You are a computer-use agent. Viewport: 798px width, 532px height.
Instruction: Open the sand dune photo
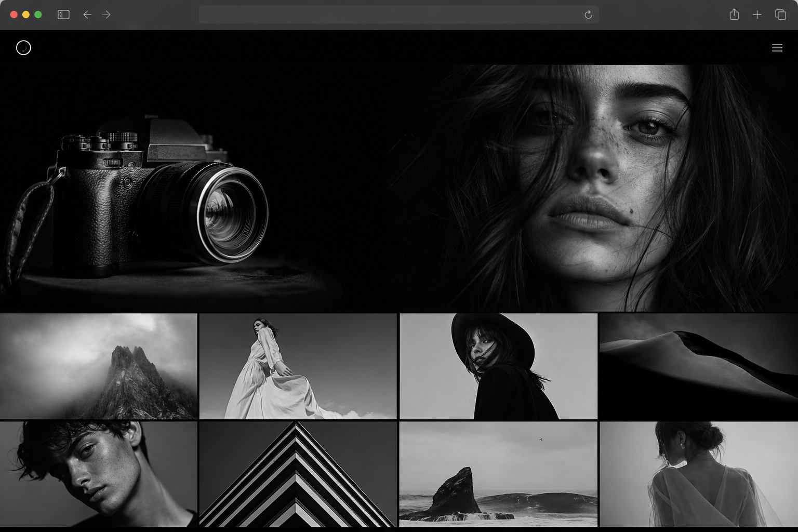[x=699, y=366]
